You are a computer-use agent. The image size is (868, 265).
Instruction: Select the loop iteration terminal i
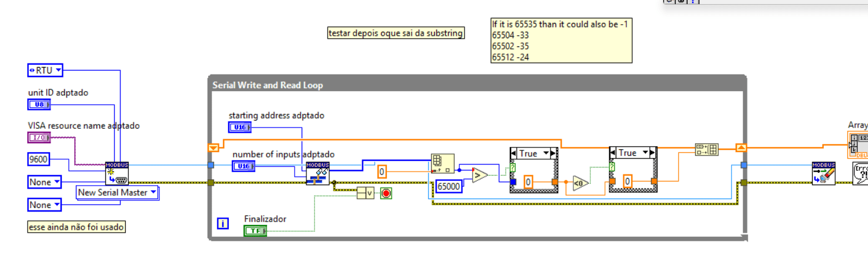point(223,223)
